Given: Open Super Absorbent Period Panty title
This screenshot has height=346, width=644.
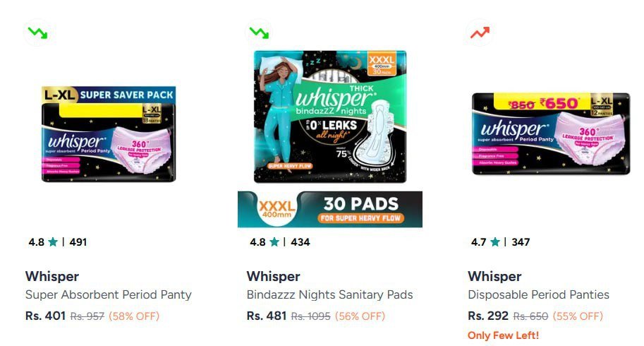Looking at the screenshot, I should (x=109, y=294).
